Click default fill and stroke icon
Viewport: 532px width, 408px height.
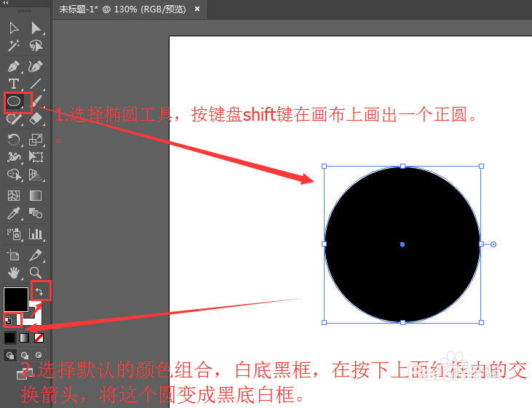click(8, 319)
